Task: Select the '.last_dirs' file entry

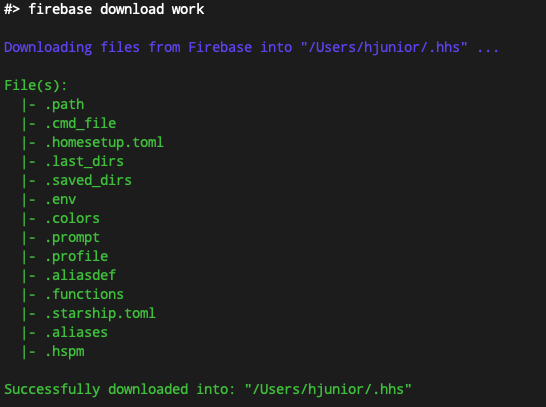Action: pyautogui.click(x=84, y=162)
